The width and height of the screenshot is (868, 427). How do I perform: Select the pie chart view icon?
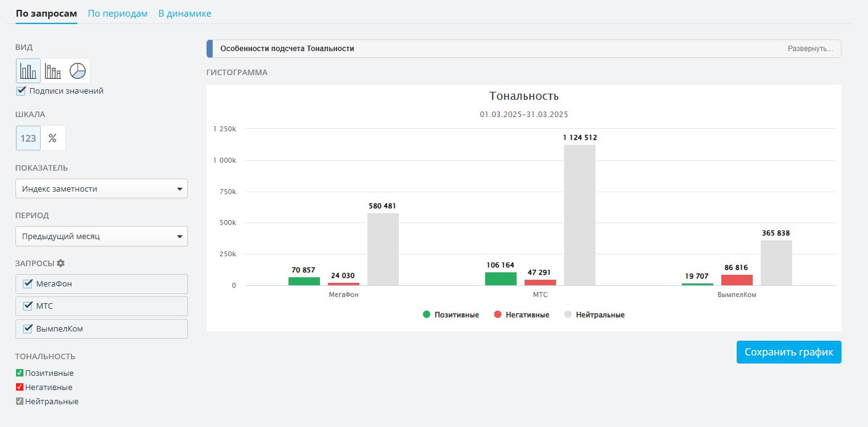point(78,71)
